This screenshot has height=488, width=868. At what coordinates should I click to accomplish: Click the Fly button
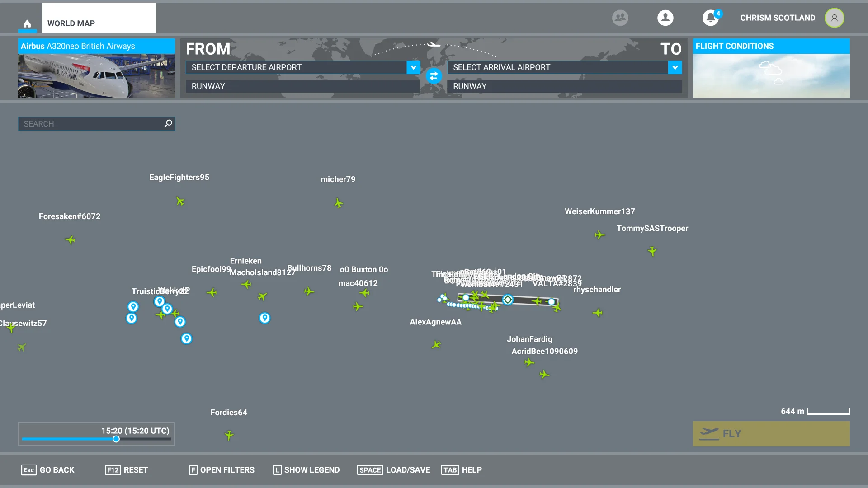[x=771, y=434]
